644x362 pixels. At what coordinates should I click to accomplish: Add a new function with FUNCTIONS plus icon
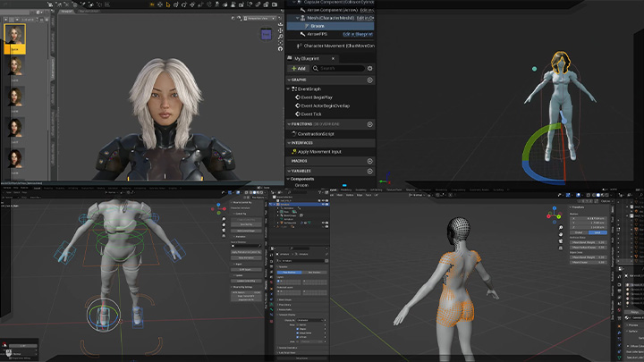(370, 124)
